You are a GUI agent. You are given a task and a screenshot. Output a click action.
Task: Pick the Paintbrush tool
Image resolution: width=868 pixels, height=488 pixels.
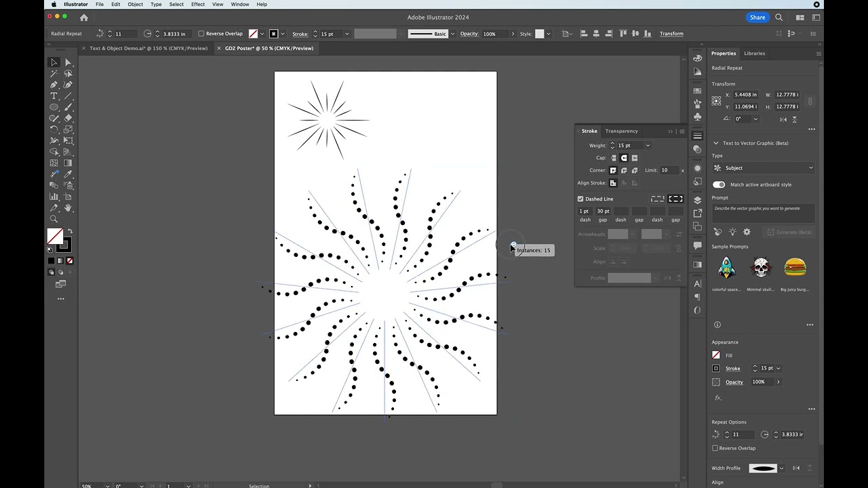pyautogui.click(x=68, y=107)
